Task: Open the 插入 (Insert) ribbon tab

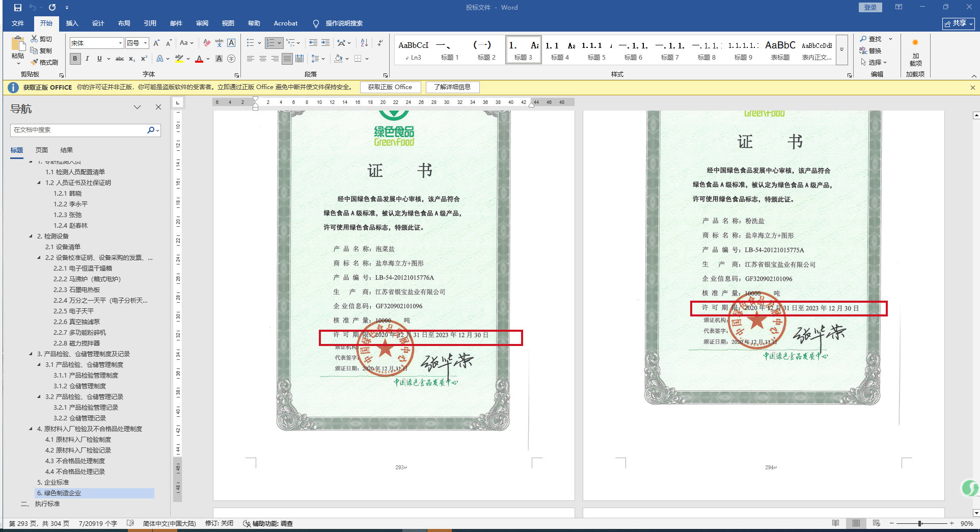Action: 72,23
